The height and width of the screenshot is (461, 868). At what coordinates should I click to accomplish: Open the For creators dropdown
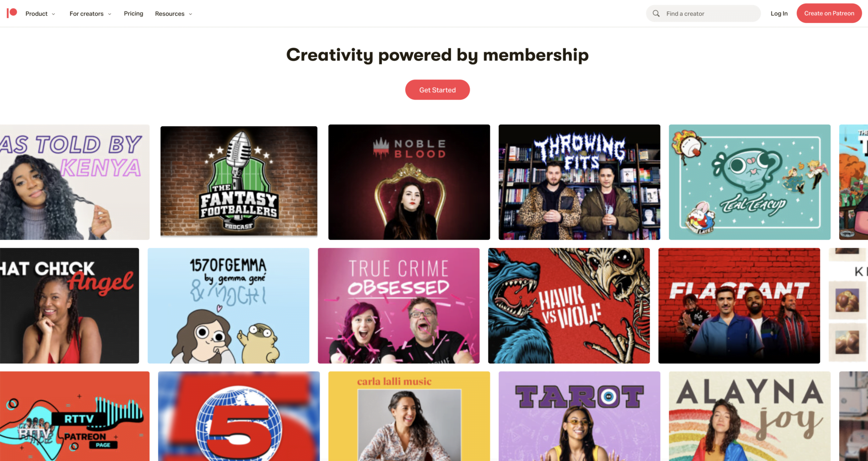90,14
